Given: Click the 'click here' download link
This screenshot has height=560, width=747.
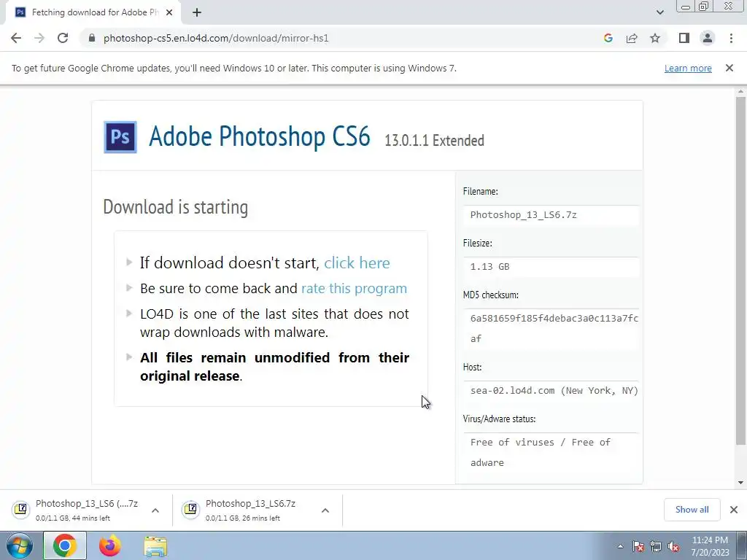Looking at the screenshot, I should coord(357,262).
